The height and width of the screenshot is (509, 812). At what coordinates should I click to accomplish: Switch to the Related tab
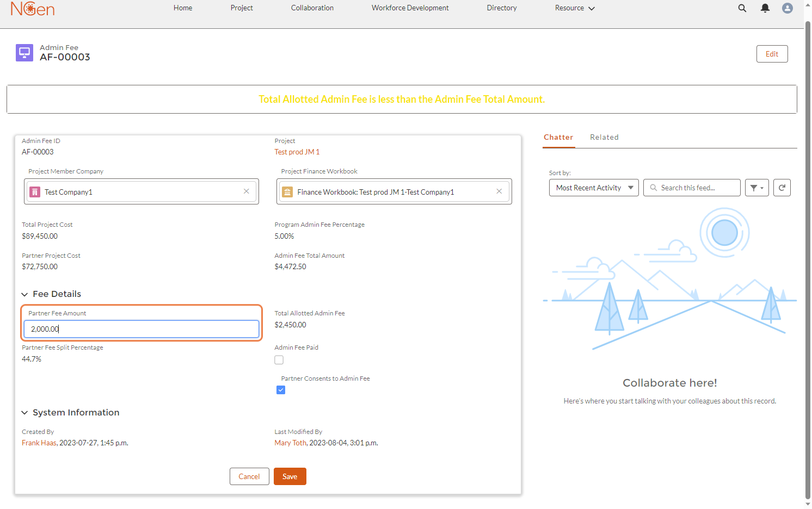[x=604, y=138]
